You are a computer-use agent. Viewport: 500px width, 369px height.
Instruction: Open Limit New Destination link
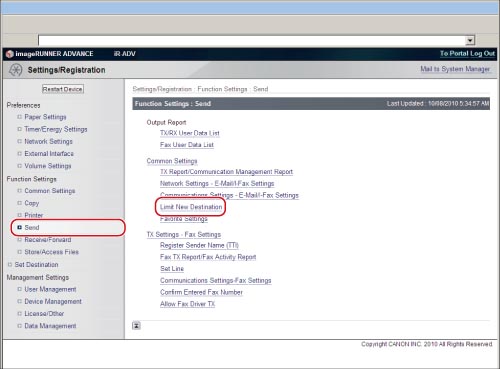[x=191, y=207]
